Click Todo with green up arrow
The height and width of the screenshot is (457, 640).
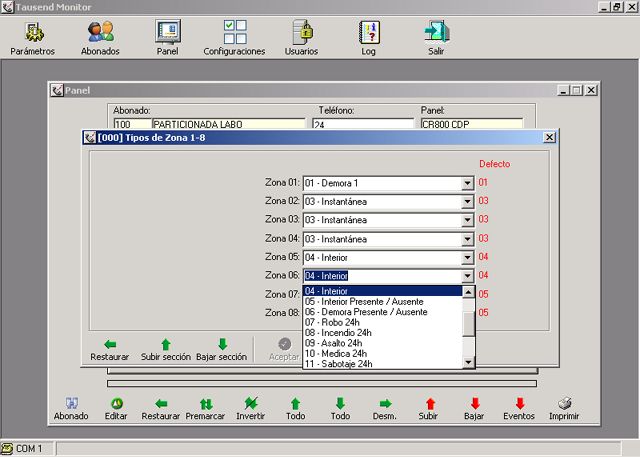click(296, 404)
